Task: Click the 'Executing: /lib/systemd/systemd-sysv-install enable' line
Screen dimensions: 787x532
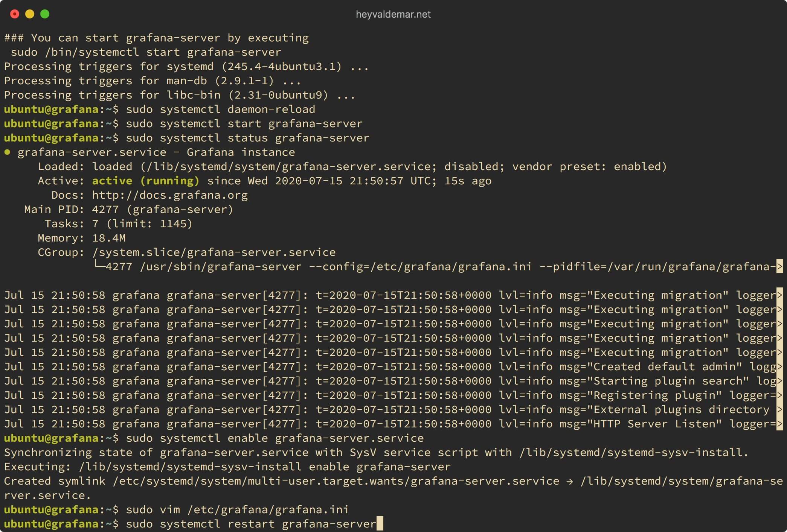Action: coord(227,467)
